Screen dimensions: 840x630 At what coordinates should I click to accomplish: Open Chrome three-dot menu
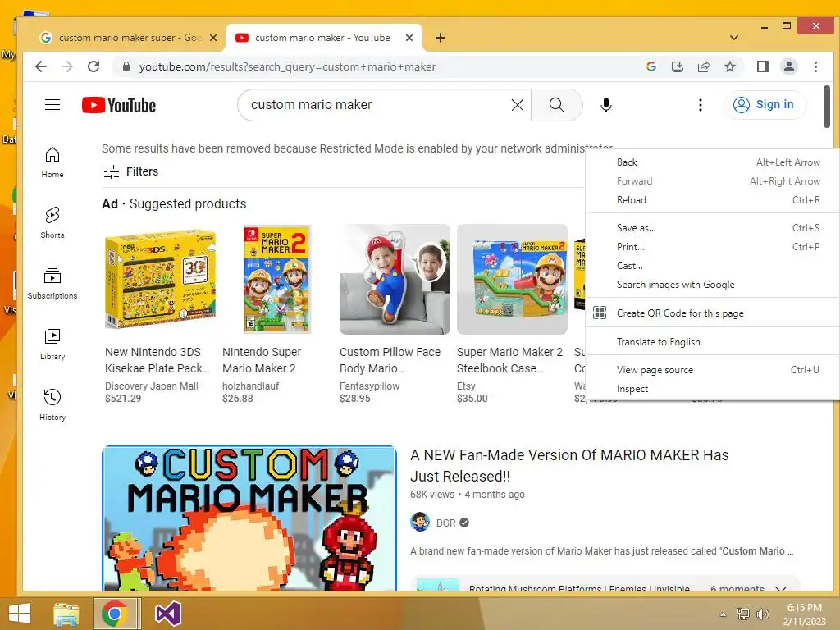click(815, 66)
